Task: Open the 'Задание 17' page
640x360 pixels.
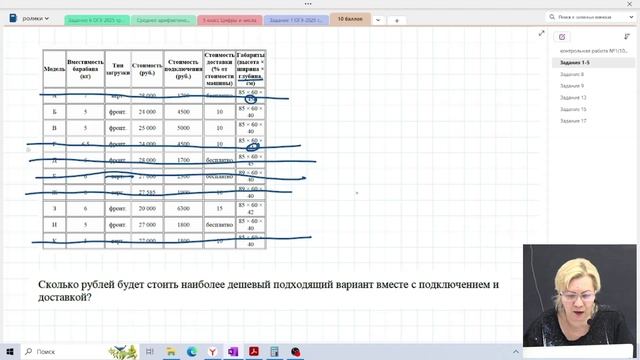Action: [594, 121]
